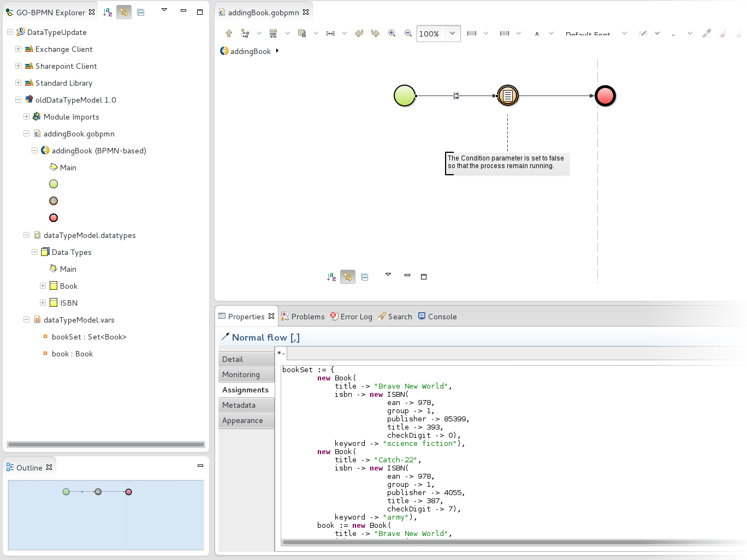Apply format with the paintbrush icon
The width and height of the screenshot is (747, 560).
pyautogui.click(x=723, y=33)
